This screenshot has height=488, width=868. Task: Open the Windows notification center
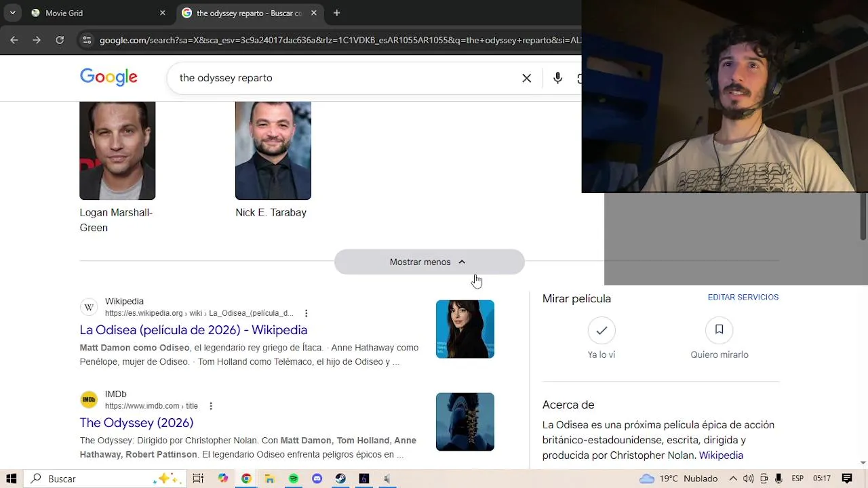point(847,479)
